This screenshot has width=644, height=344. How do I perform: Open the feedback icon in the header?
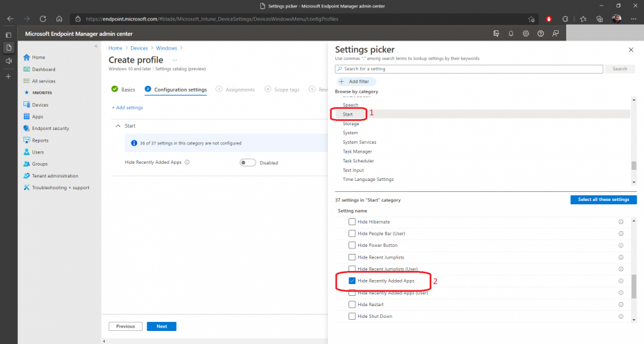tap(554, 33)
